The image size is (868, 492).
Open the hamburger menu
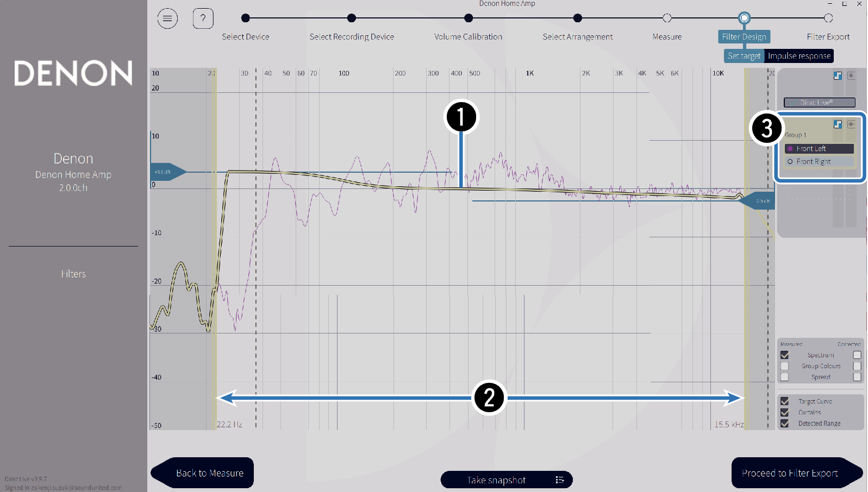[167, 18]
